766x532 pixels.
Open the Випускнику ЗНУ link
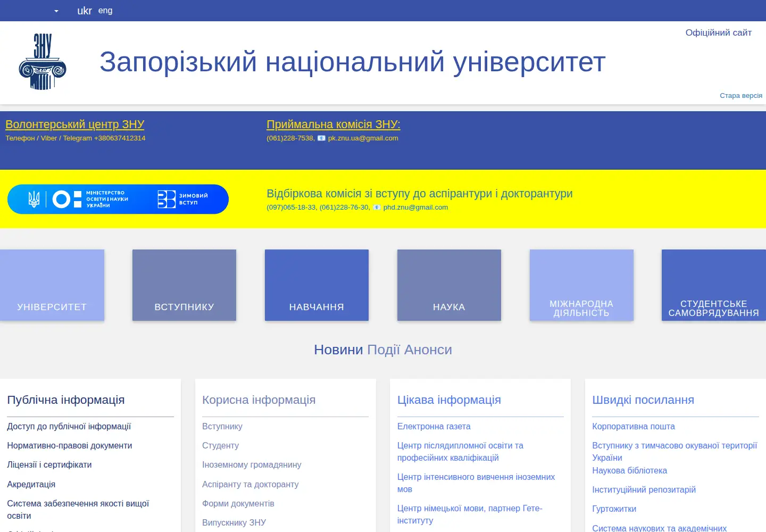pos(234,523)
